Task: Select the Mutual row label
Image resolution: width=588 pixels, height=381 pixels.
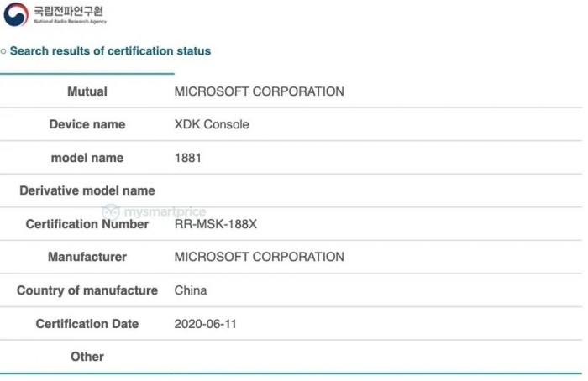Action: [87, 91]
